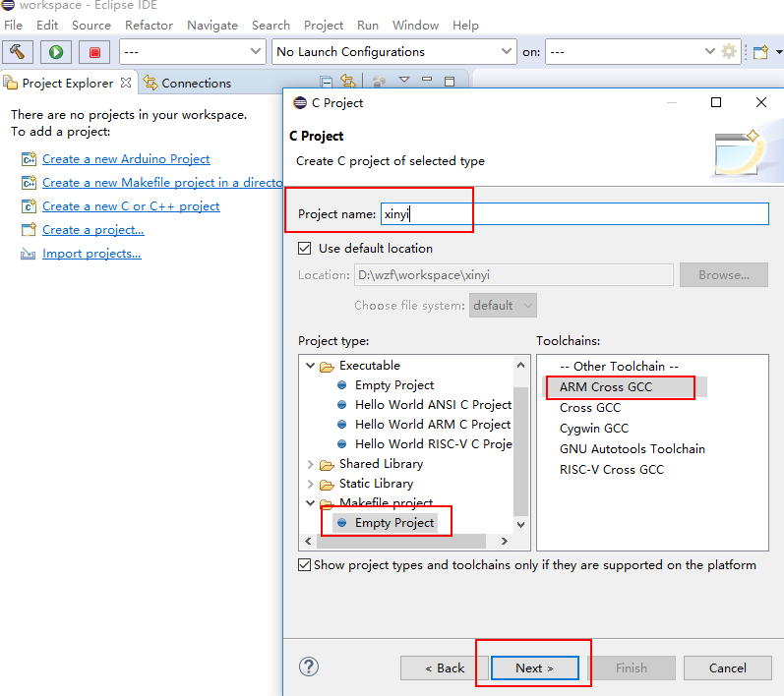Open the Run menu

(x=368, y=25)
